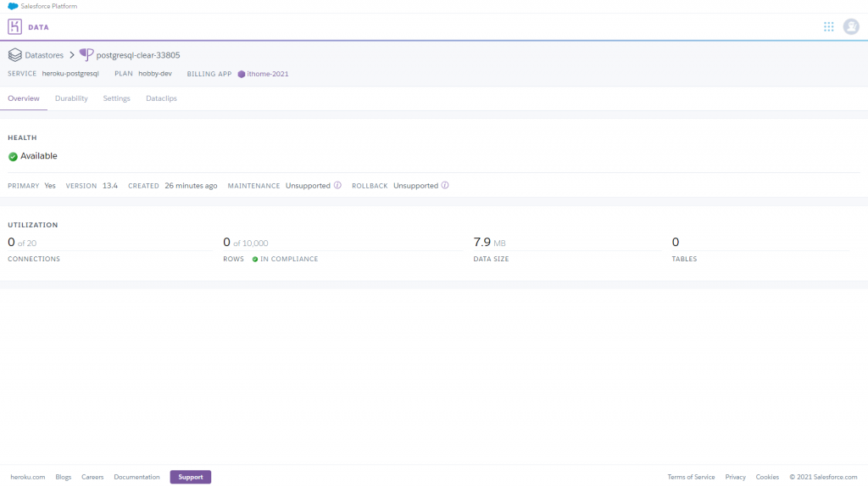Click the Primary Yes value

click(50, 186)
